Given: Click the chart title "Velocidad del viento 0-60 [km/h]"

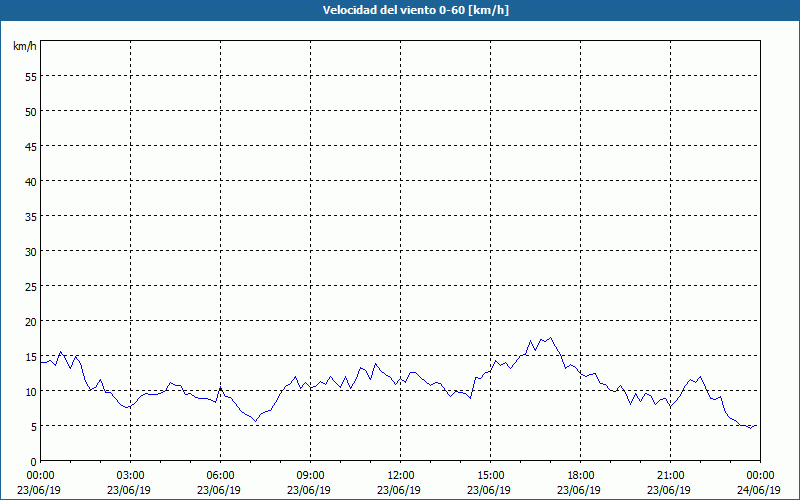Looking at the screenshot, I should point(415,10).
